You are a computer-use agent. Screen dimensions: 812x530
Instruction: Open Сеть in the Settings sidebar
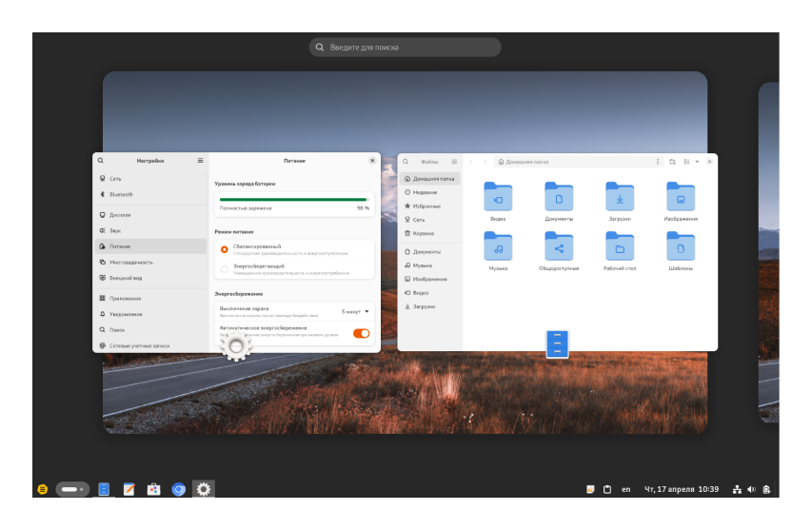tap(150, 179)
